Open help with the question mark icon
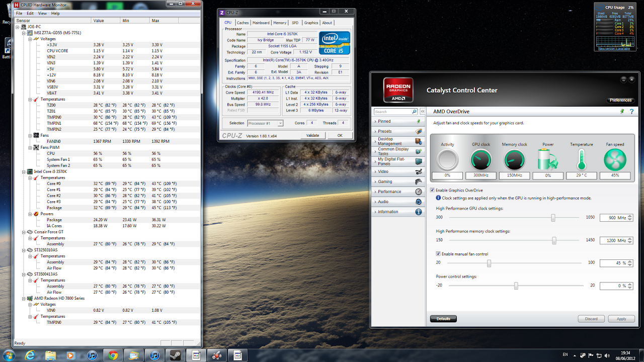The height and width of the screenshot is (362, 644). pyautogui.click(x=631, y=111)
